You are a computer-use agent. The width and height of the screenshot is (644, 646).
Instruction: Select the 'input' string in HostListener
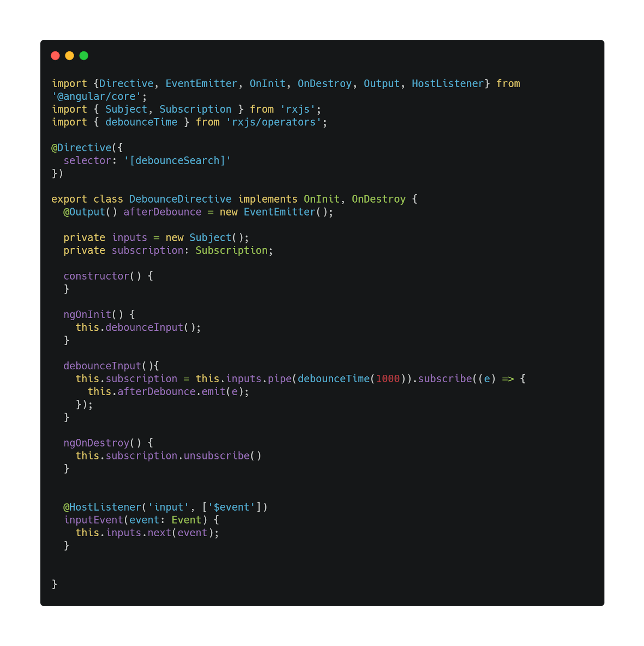coord(168,507)
